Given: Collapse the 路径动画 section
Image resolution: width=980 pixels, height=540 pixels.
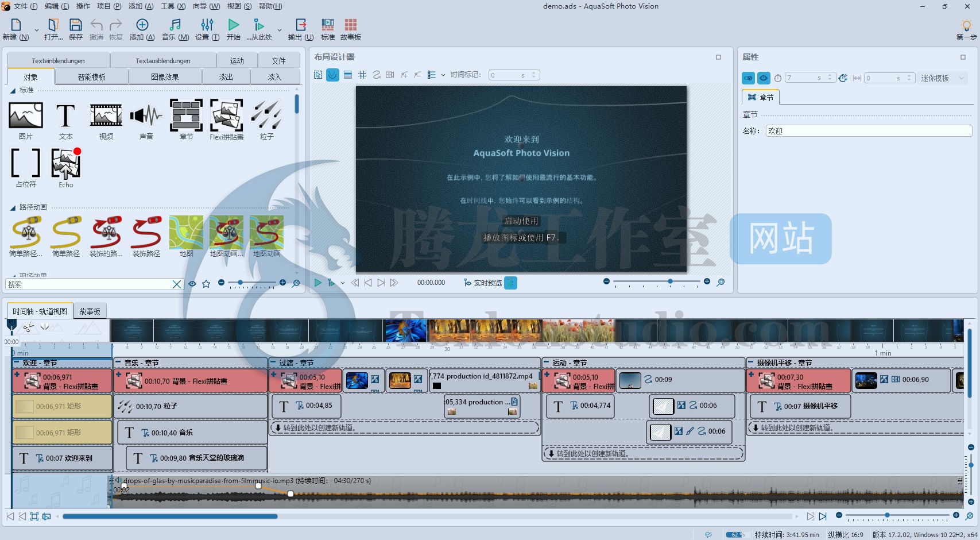Looking at the screenshot, I should click(x=13, y=207).
